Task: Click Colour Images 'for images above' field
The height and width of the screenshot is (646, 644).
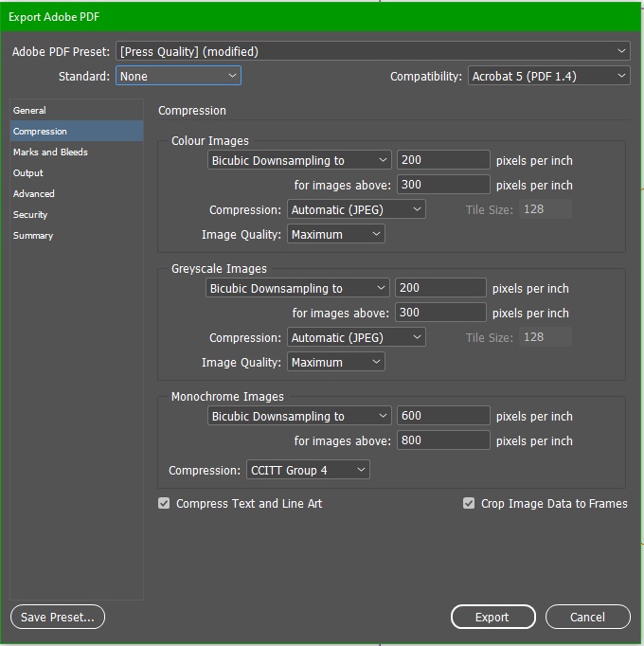Action: 443,185
